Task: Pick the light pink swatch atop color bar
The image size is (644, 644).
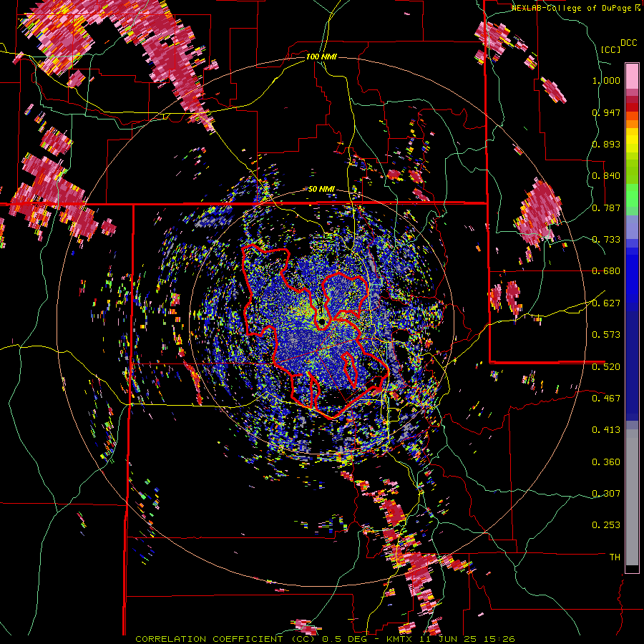Action: pyautogui.click(x=632, y=76)
